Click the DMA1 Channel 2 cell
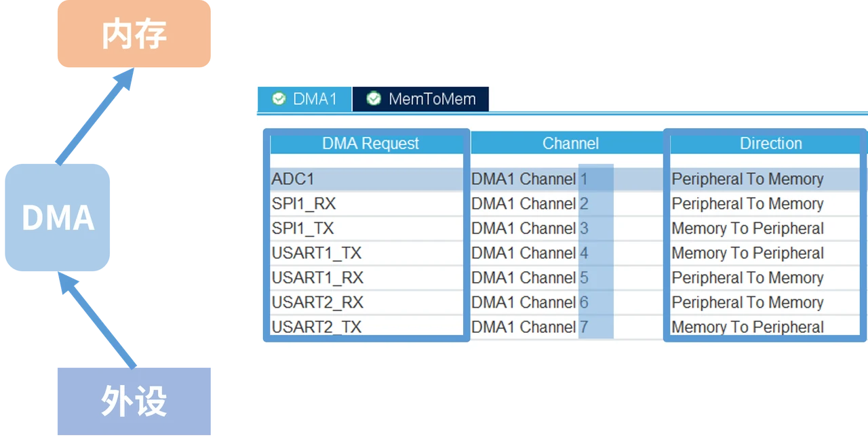The width and height of the screenshot is (868, 442). click(567, 204)
